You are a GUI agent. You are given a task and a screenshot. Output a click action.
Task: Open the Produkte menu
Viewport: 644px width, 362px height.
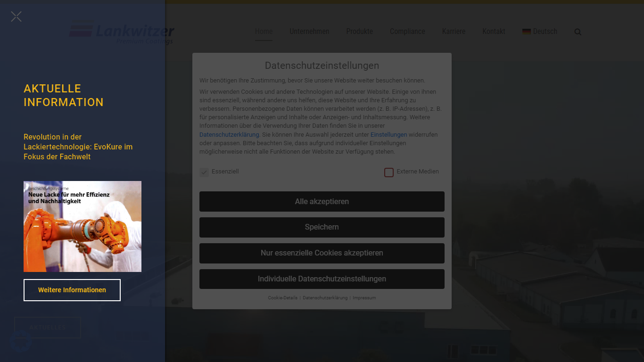[x=360, y=32]
